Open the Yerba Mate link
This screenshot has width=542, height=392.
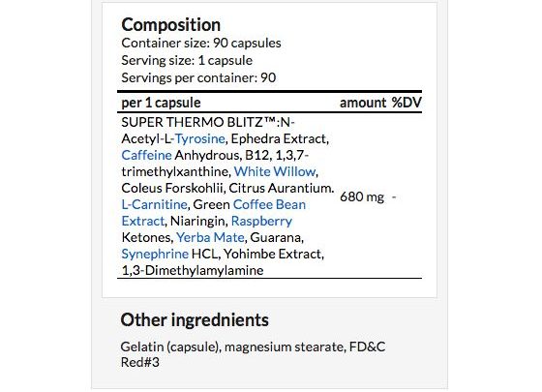click(x=210, y=237)
